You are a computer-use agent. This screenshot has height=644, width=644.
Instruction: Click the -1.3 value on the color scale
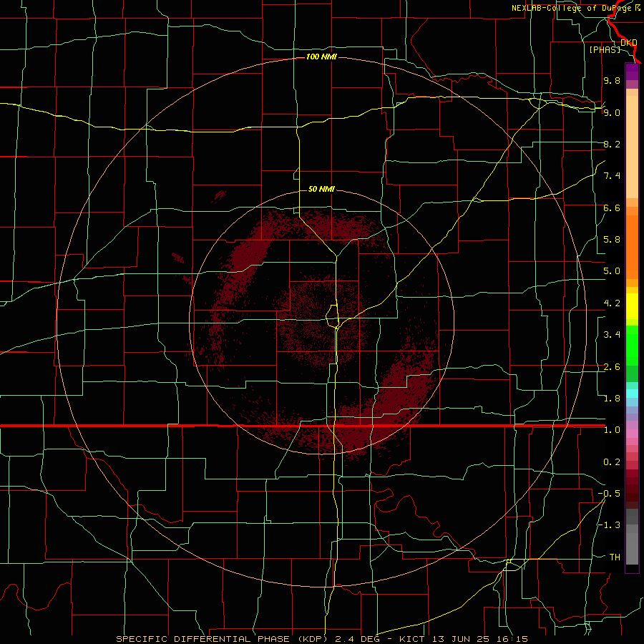609,525
